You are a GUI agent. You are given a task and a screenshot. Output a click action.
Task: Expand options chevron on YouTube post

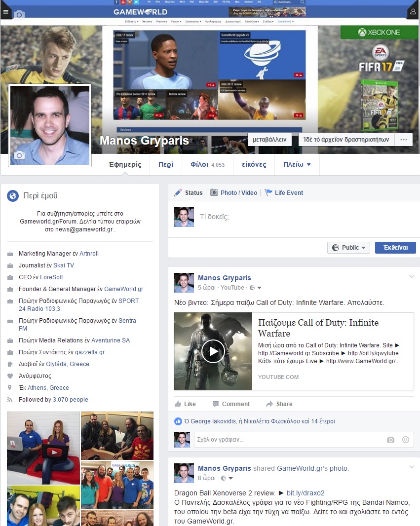[x=412, y=276]
